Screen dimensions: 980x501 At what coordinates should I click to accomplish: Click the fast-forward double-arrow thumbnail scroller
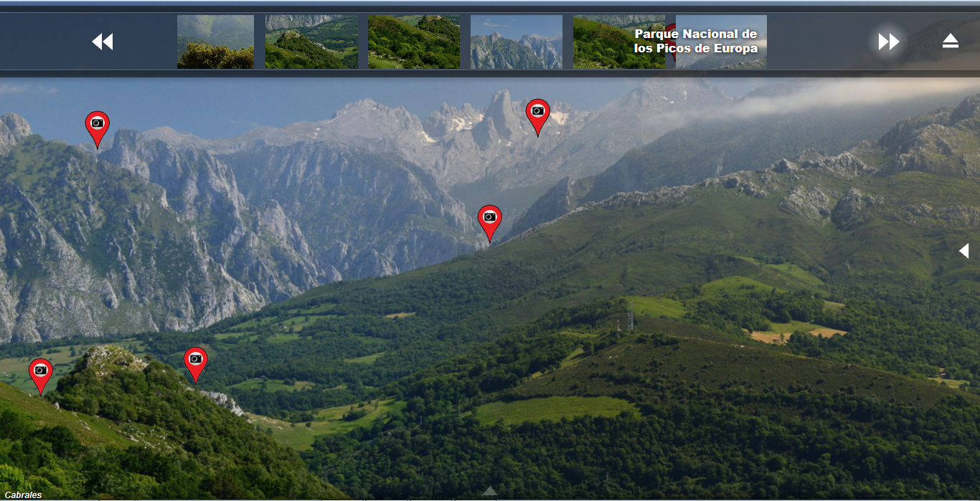(889, 42)
